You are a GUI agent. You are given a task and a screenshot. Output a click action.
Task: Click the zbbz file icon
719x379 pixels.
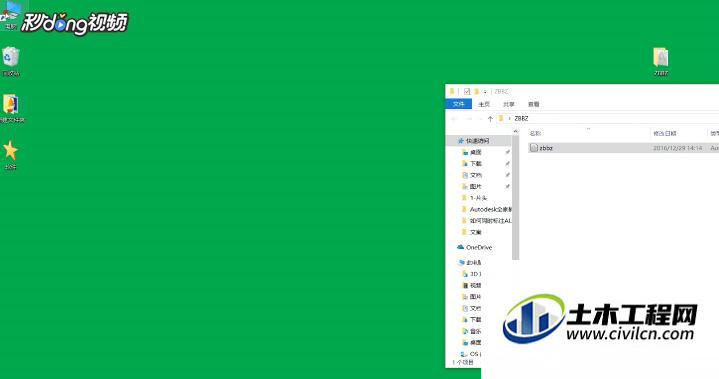point(534,148)
